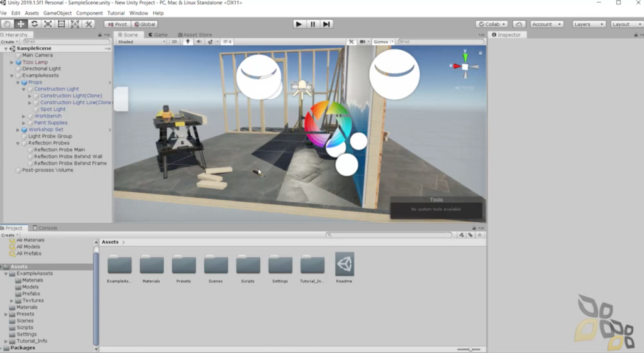Open the Tutorial menu
Image resolution: width=644 pixels, height=353 pixels.
[x=116, y=13]
